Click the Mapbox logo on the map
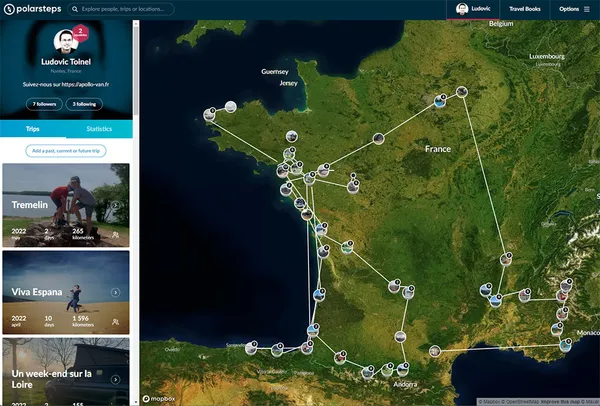The width and height of the screenshot is (600, 406). tap(159, 399)
